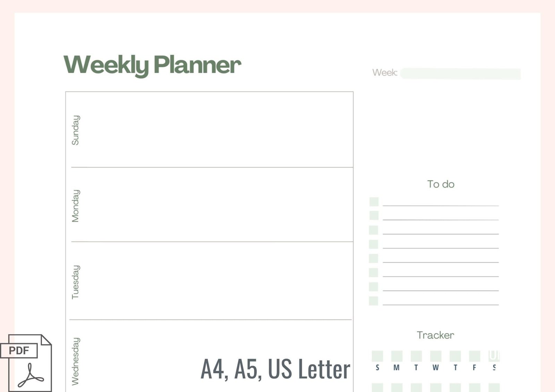Click the Week input field
555x392 pixels.
pyautogui.click(x=460, y=73)
